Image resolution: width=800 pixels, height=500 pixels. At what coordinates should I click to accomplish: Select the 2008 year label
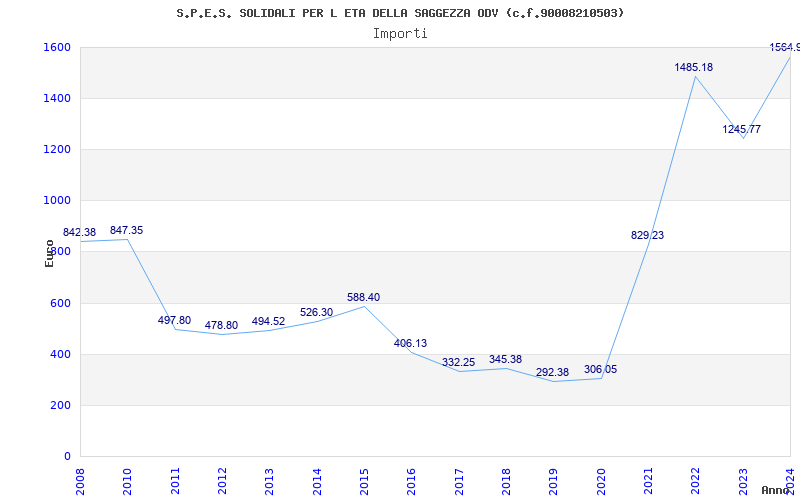click(80, 482)
